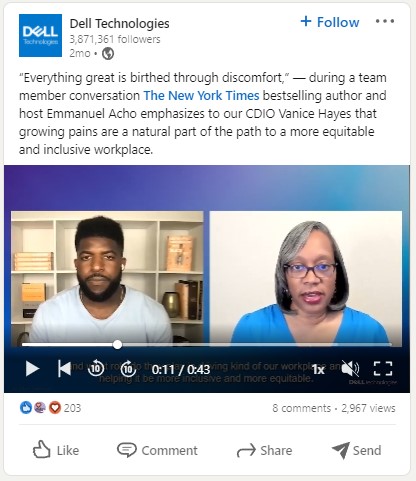Rewind video 10 seconds
416x481 pixels.
(96, 368)
